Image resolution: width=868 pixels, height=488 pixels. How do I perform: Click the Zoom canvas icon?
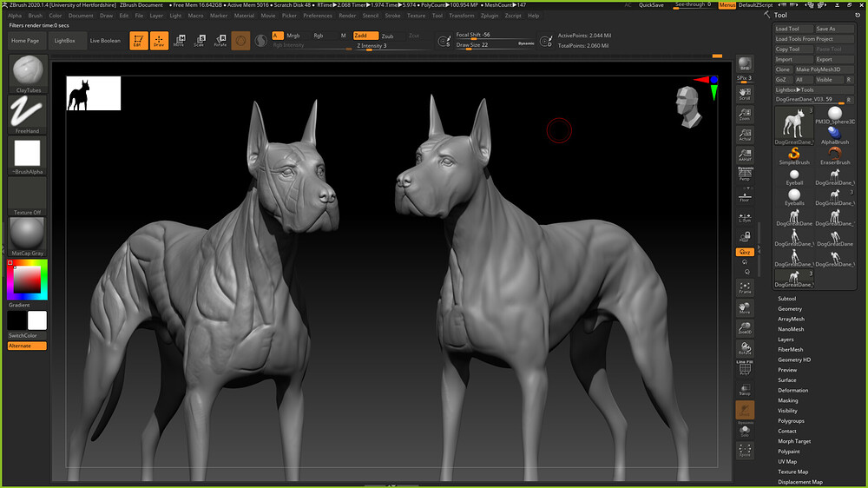click(745, 114)
